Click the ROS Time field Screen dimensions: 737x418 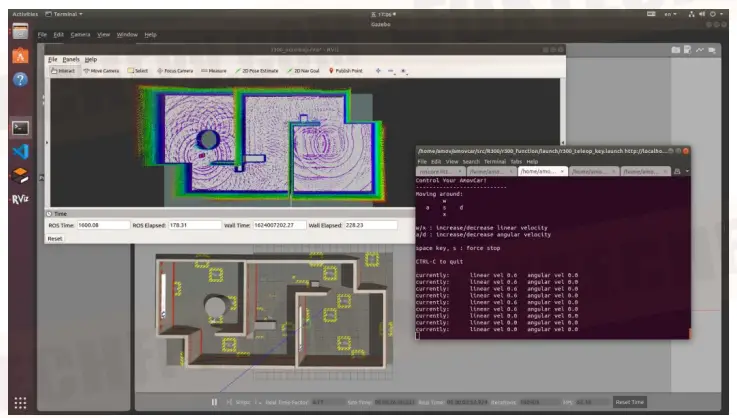[103, 225]
